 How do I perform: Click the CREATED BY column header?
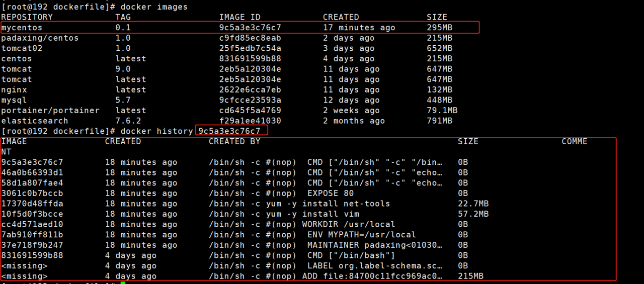(x=234, y=142)
